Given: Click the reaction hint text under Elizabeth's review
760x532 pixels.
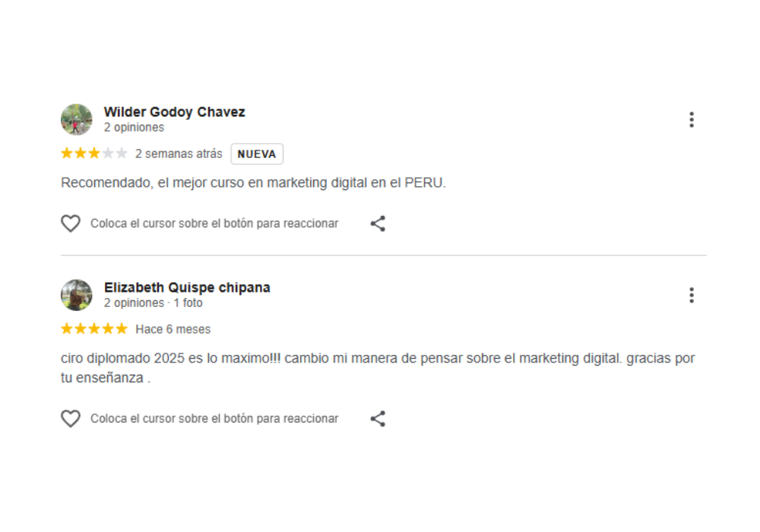Looking at the screenshot, I should [x=214, y=419].
